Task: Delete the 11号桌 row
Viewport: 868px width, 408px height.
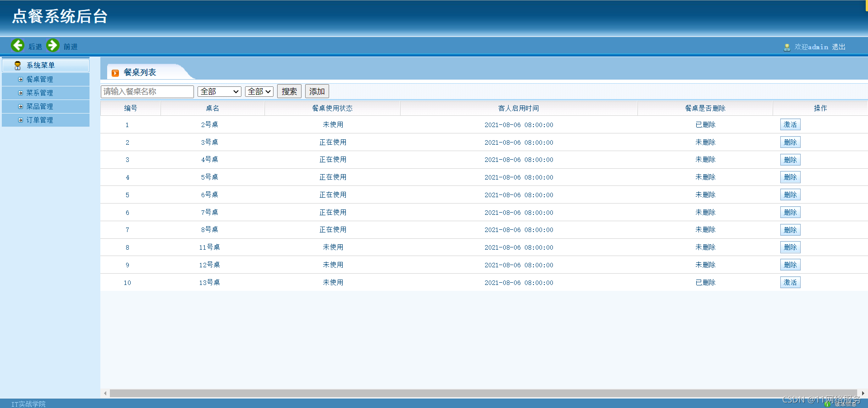Action: [x=790, y=247]
